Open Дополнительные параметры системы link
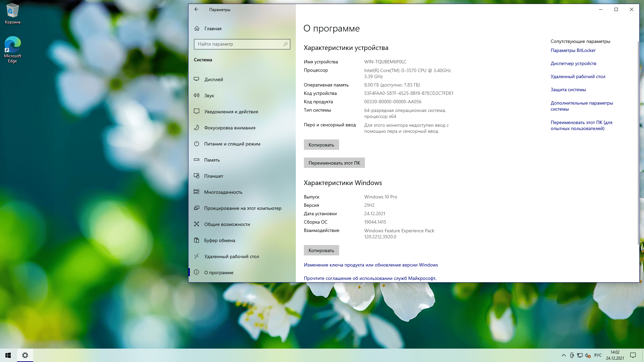The height and width of the screenshot is (362, 644). tap(582, 106)
